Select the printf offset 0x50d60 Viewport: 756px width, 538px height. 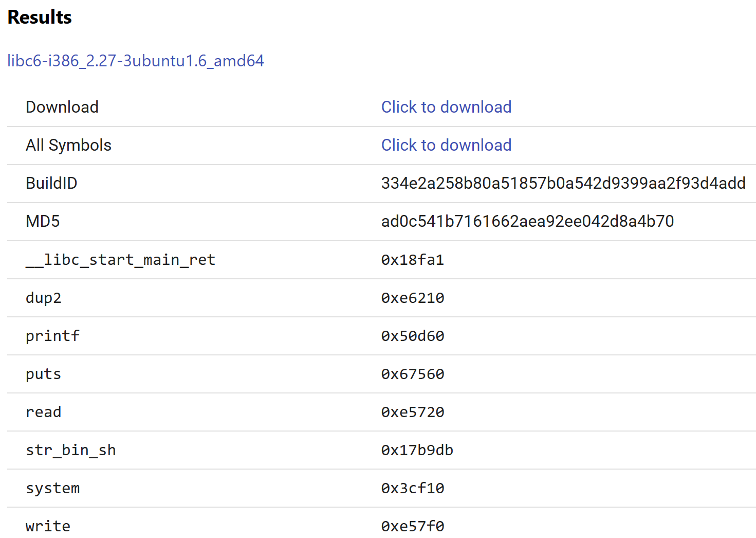coord(412,336)
